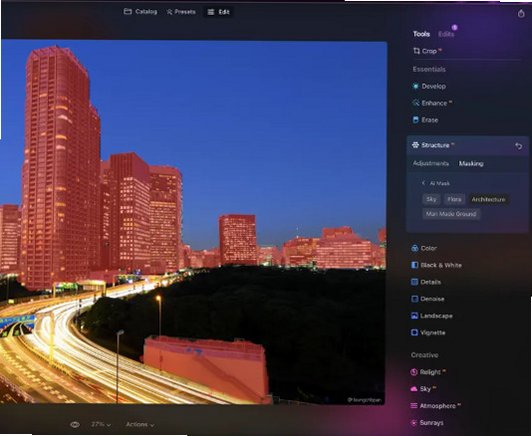Open the 27% zoom dropdown
Screen dimensions: 532x436
click(101, 424)
